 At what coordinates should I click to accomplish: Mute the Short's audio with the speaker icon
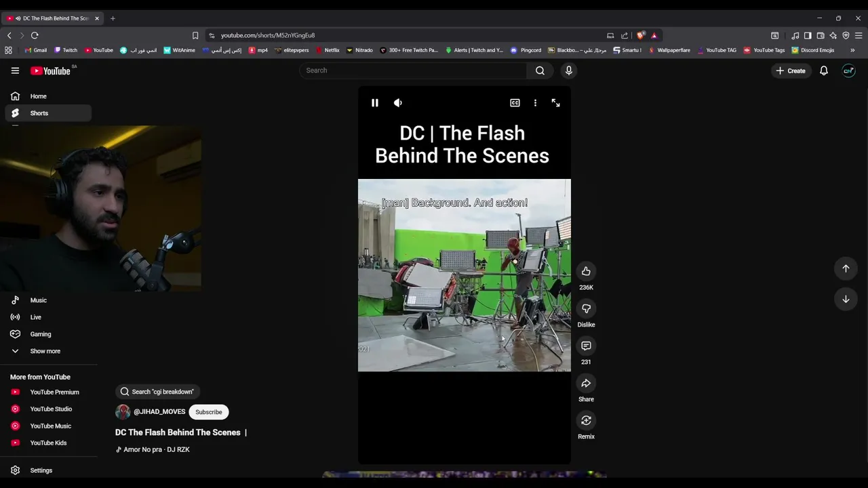tap(398, 103)
